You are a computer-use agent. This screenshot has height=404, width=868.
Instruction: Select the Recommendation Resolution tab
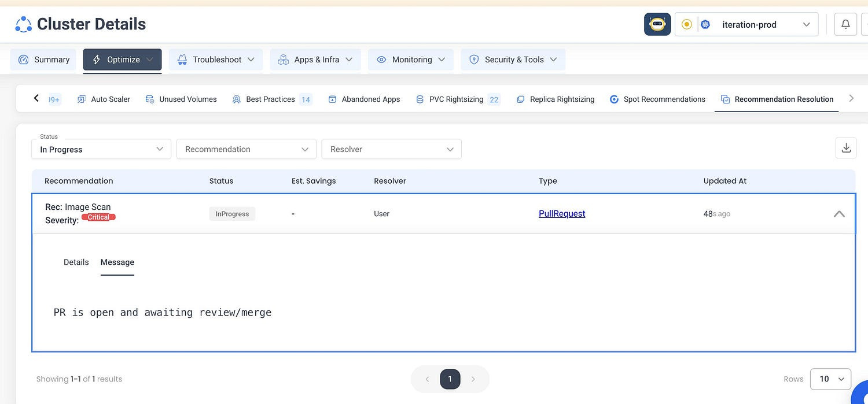[777, 99]
